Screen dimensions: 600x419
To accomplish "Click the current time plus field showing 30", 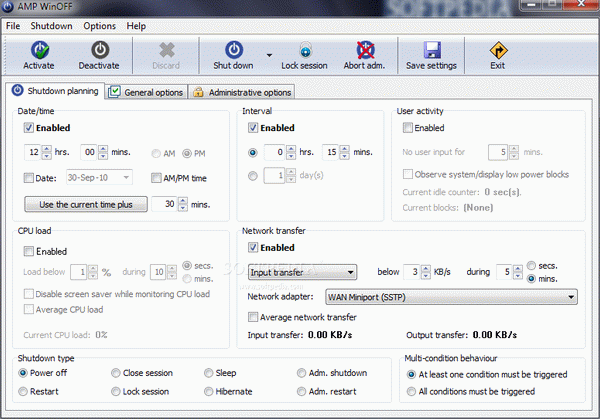I will [x=165, y=204].
